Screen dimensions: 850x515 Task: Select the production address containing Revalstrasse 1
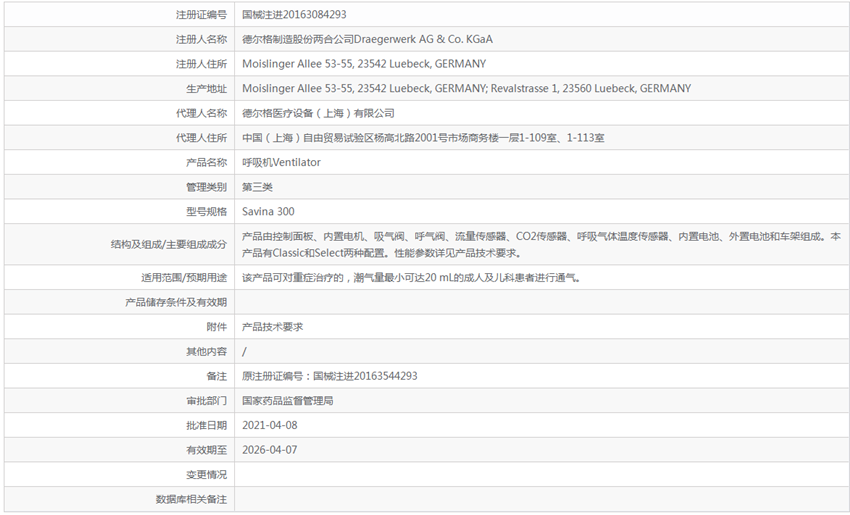(x=466, y=88)
